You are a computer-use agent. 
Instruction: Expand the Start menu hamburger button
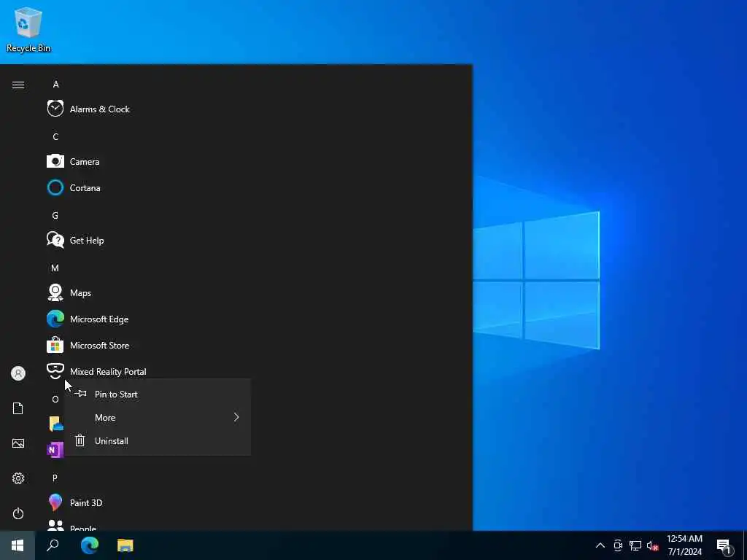18,85
